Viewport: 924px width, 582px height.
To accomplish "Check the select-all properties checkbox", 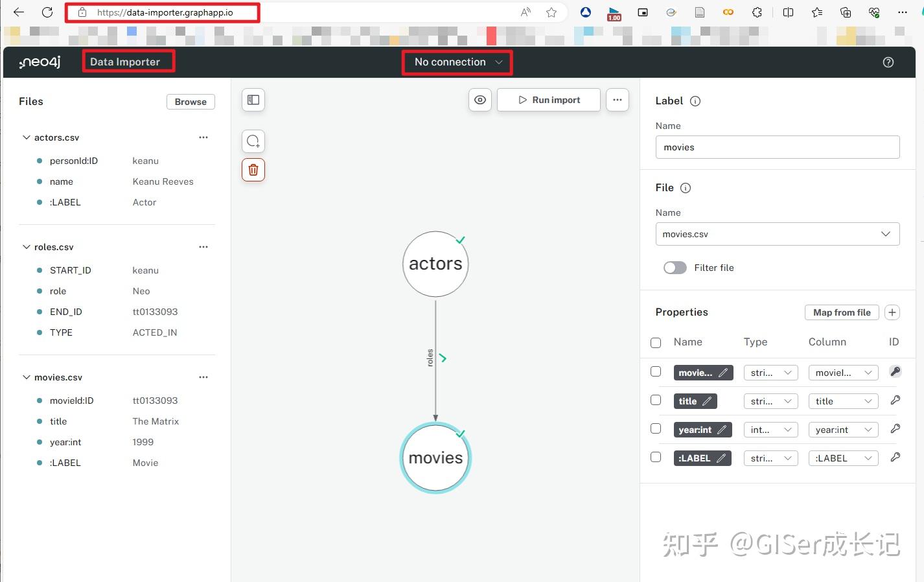I will click(x=655, y=342).
